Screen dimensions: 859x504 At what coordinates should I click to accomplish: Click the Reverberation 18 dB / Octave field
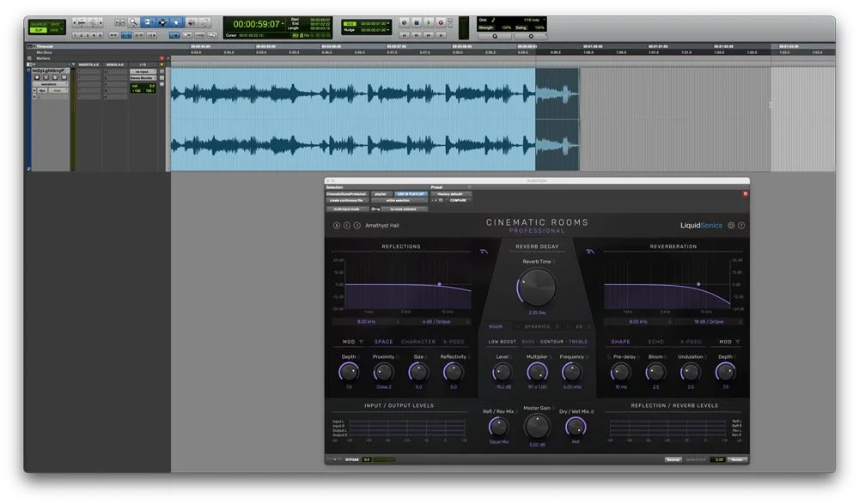[x=709, y=322]
